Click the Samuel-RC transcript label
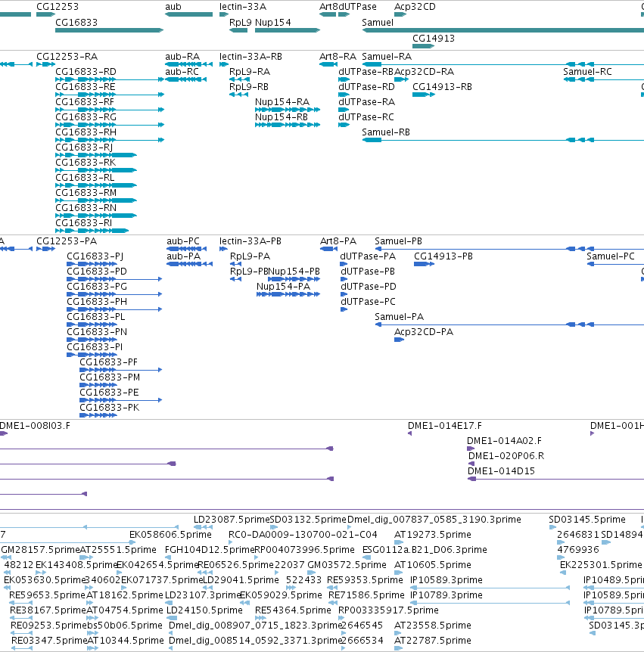The width and height of the screenshot is (644, 652). click(x=587, y=72)
